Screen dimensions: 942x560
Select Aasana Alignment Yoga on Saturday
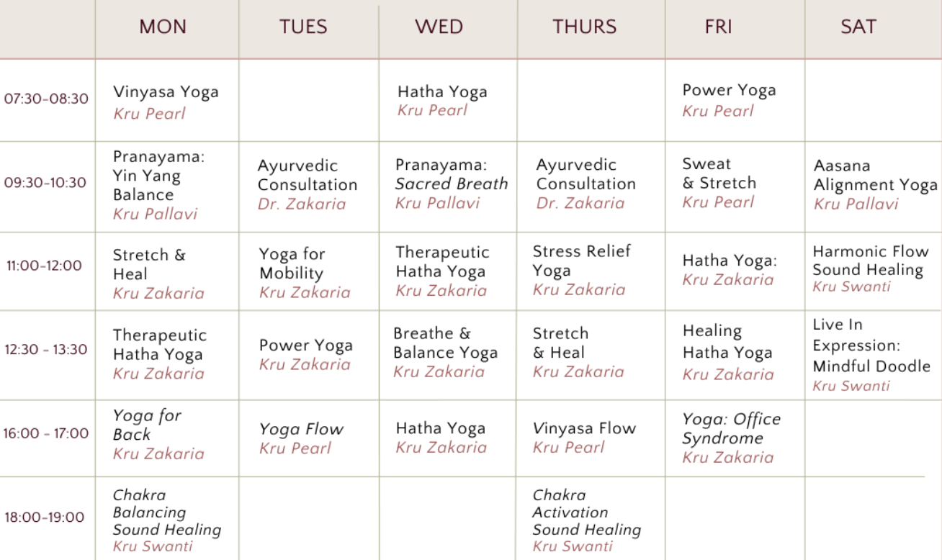[x=875, y=176]
